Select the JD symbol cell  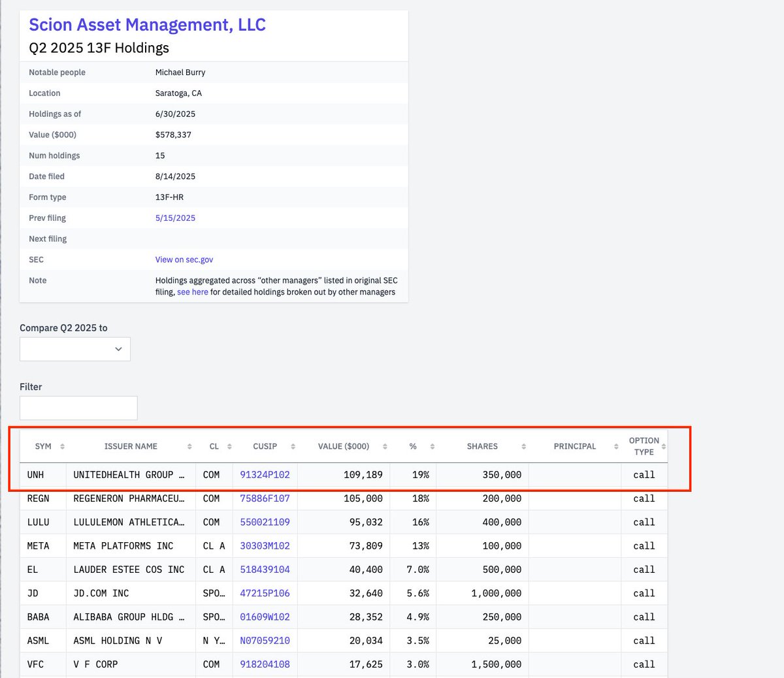pos(43,593)
